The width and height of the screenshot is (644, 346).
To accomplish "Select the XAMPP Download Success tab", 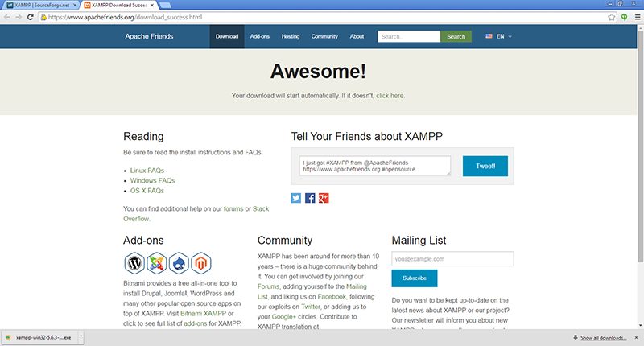I will 117,6.
